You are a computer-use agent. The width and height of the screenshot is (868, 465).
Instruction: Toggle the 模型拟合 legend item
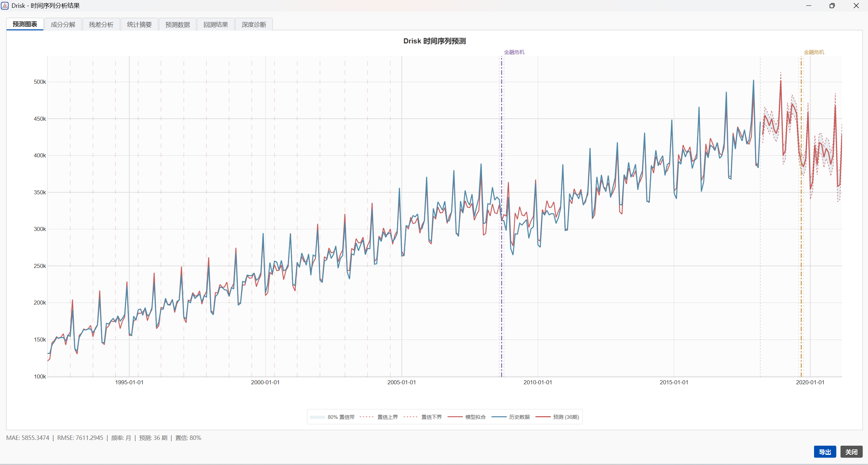(467, 417)
